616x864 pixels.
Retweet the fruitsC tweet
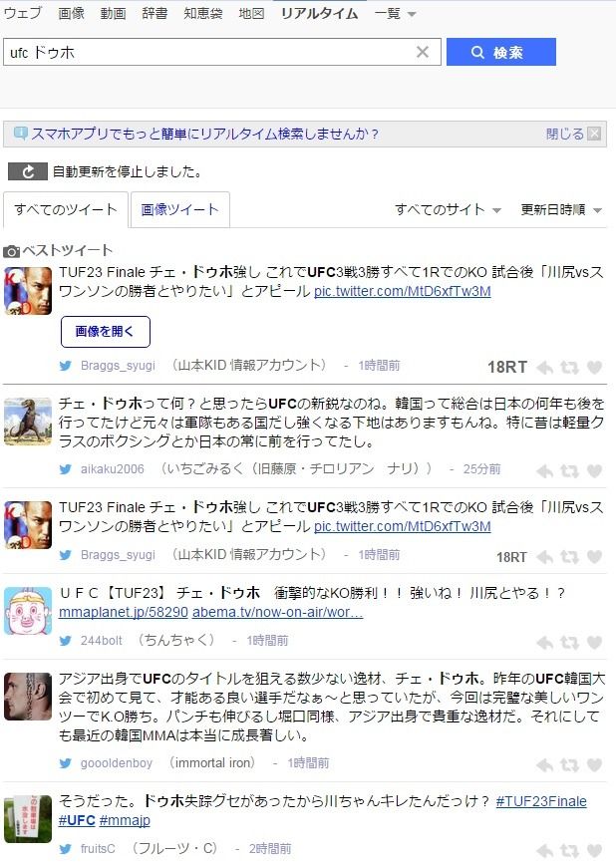tap(569, 851)
